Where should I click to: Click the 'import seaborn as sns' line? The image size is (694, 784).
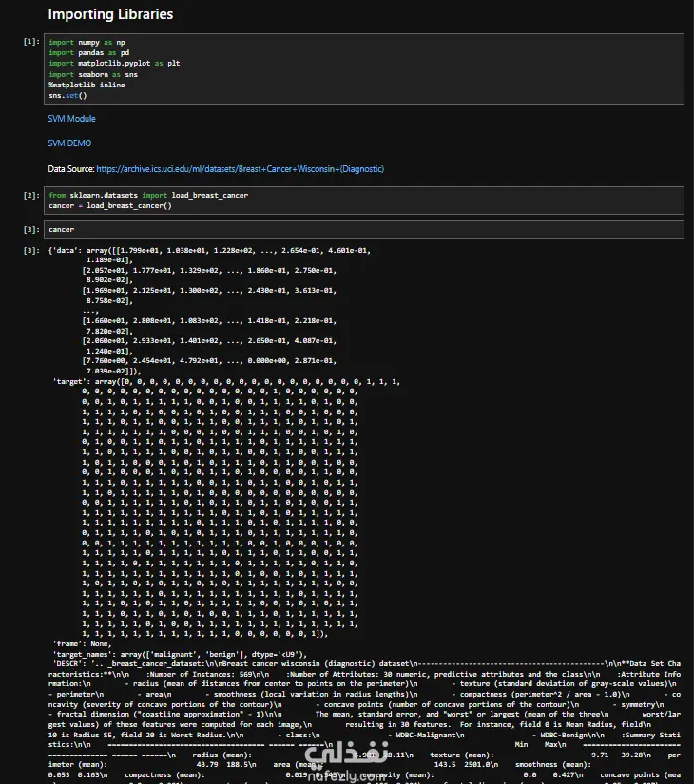point(93,74)
